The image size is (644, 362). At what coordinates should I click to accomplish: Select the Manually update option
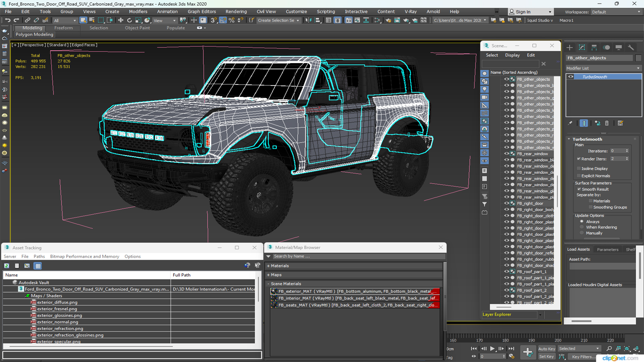pyautogui.click(x=582, y=233)
